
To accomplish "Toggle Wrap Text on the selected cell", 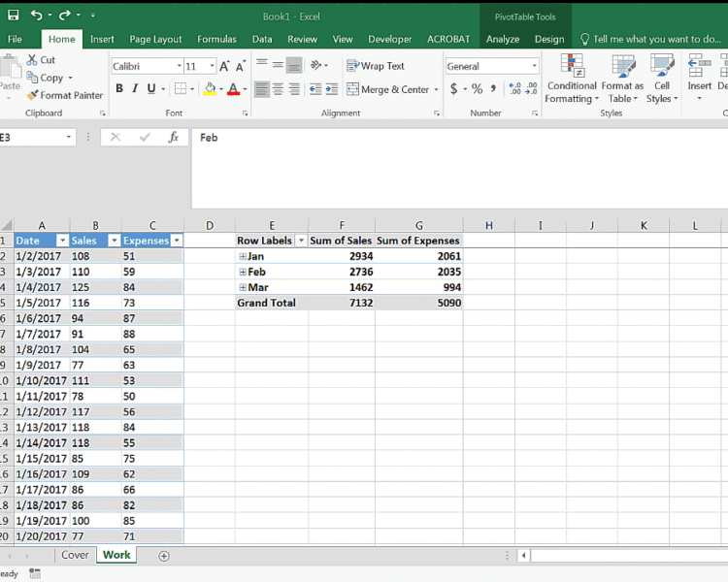I will [x=376, y=66].
